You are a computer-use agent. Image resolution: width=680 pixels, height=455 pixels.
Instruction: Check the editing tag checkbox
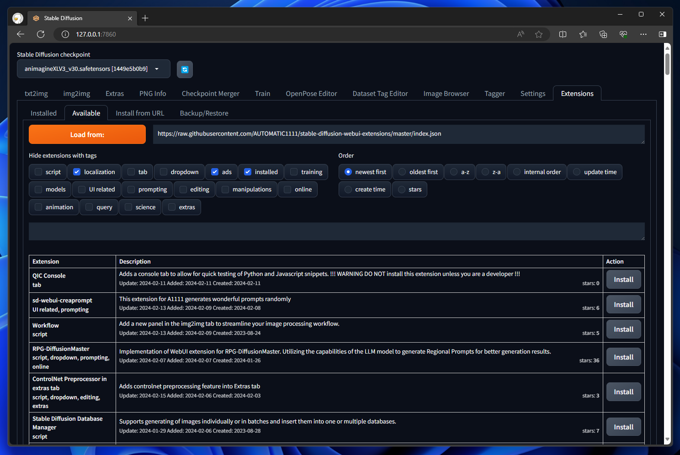pyautogui.click(x=183, y=190)
